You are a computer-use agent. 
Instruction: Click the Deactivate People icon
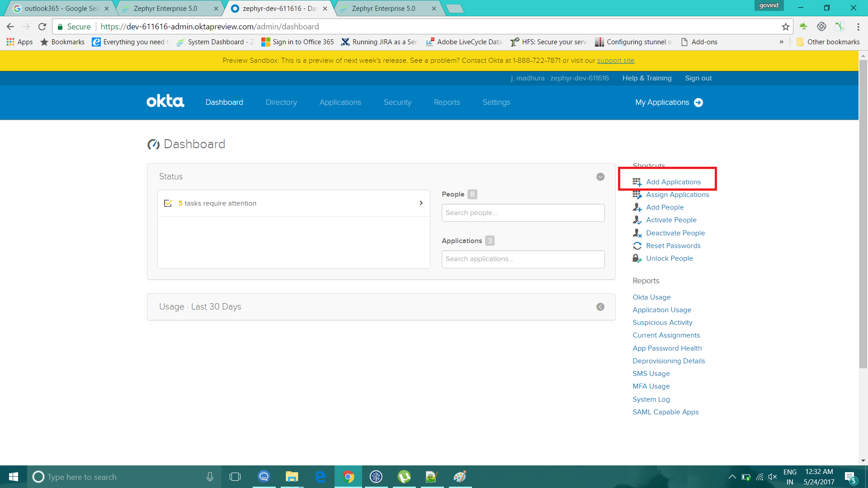(637, 233)
